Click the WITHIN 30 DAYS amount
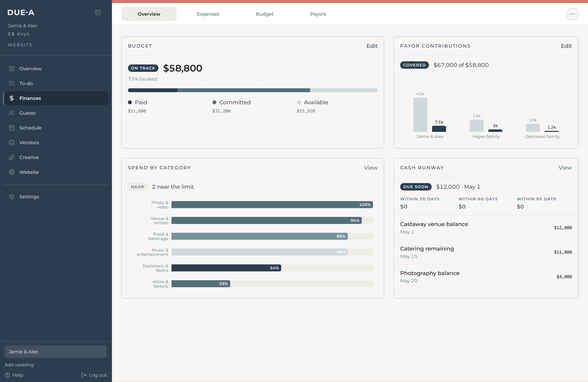 404,207
